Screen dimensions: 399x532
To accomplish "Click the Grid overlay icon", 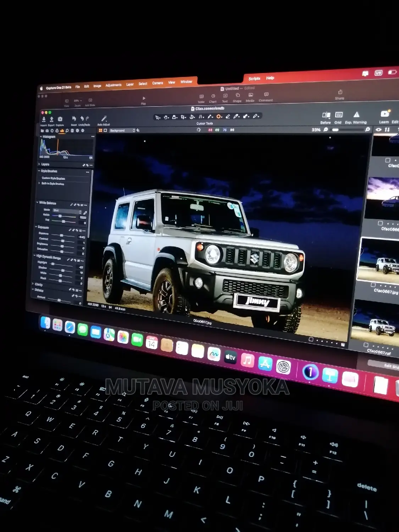I will click(339, 115).
